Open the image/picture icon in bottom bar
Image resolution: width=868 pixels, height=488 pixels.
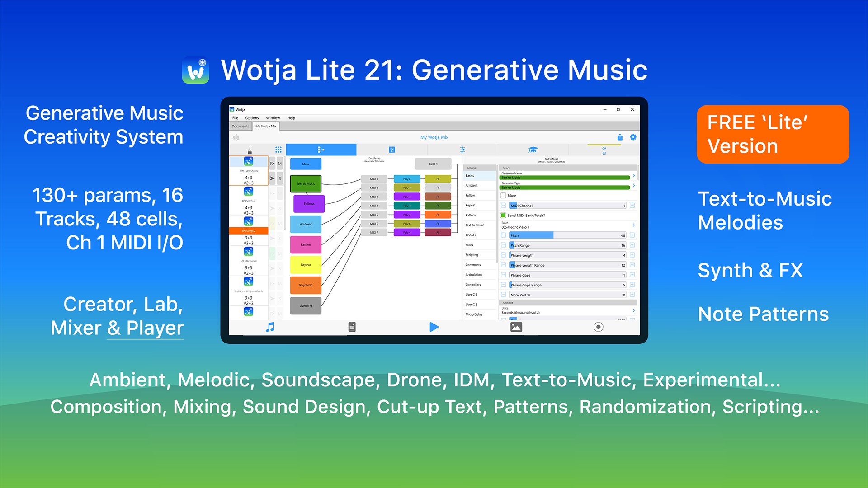[x=516, y=327]
